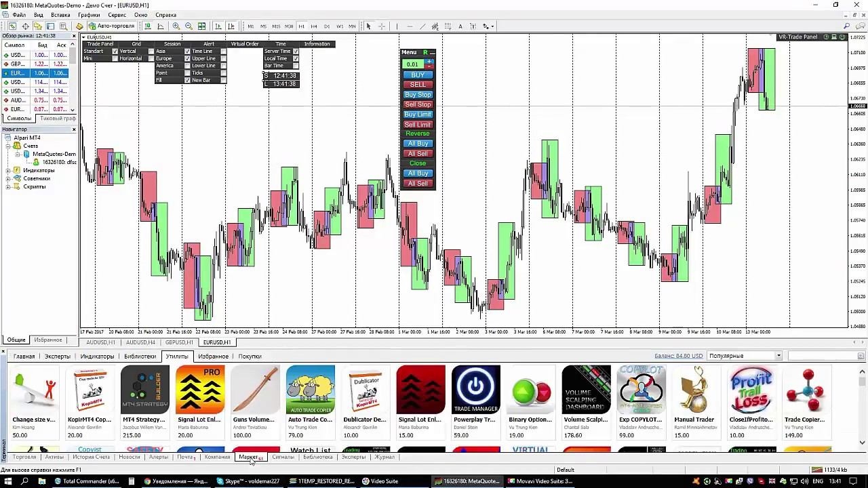Viewport: 868px width, 488px height.
Task: Select the trendline drawing tool
Action: 422,26
